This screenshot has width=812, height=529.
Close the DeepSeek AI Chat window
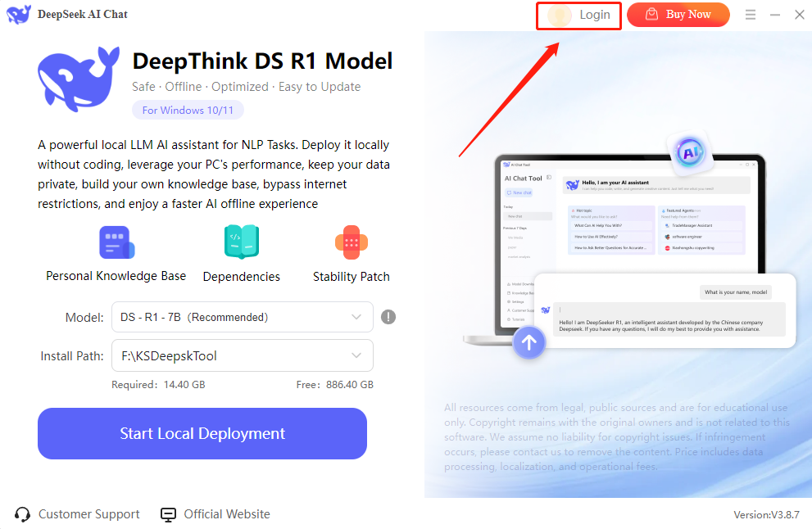coord(800,15)
